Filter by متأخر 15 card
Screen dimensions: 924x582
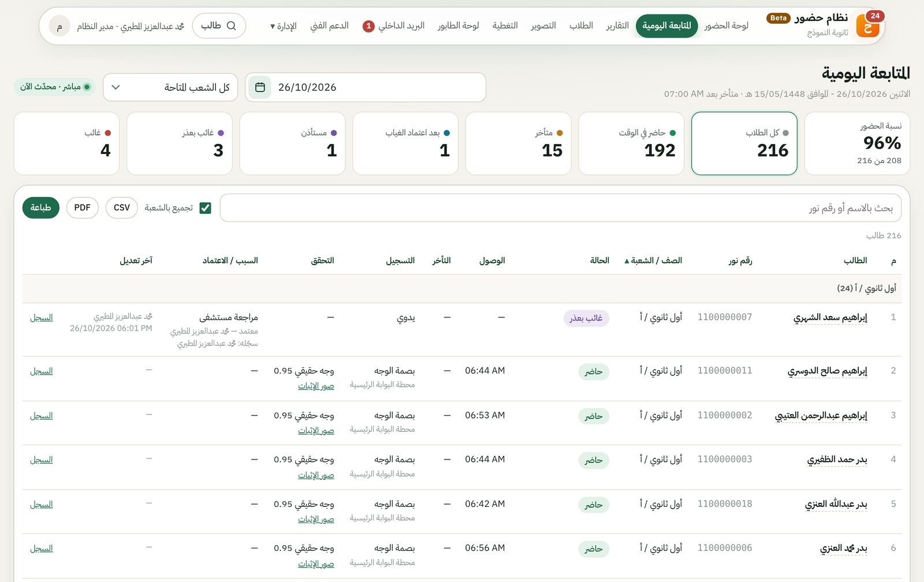pos(518,143)
